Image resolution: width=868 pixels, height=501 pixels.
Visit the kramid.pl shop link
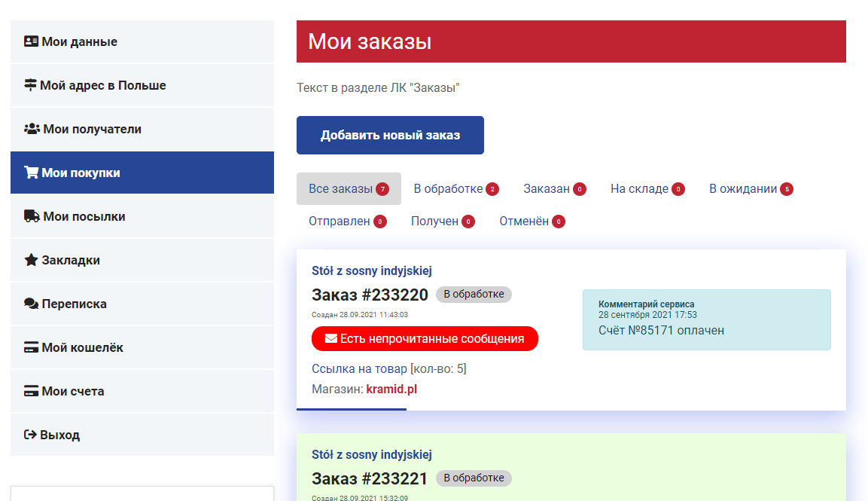pos(391,389)
